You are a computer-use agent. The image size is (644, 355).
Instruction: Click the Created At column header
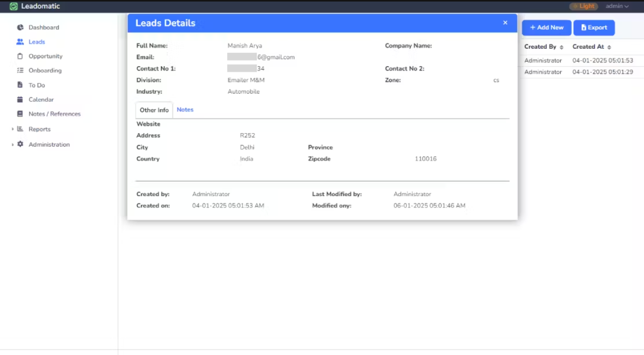(x=588, y=47)
